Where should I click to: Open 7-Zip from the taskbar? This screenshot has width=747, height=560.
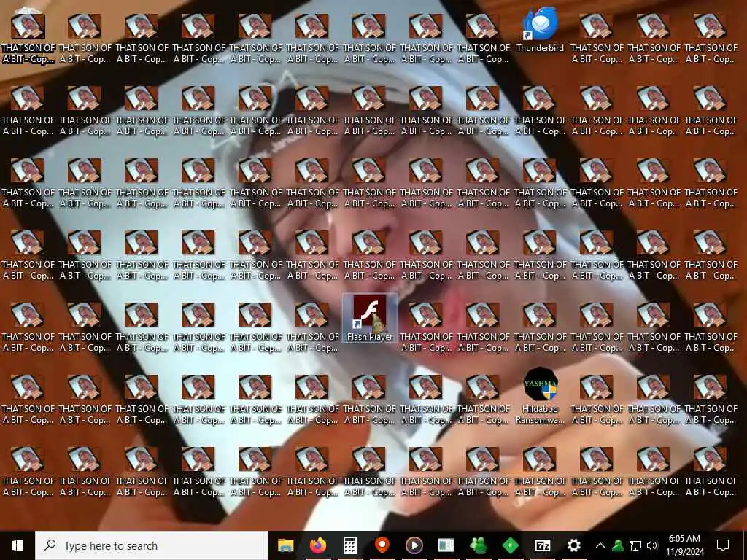pyautogui.click(x=542, y=545)
